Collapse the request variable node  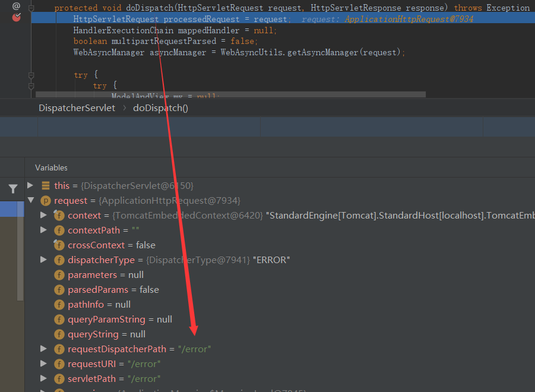pos(31,200)
